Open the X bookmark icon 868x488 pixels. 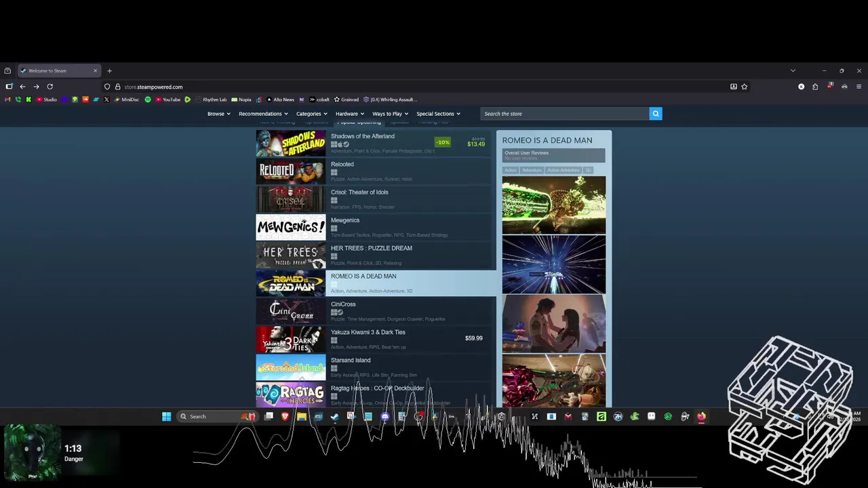pos(106,100)
